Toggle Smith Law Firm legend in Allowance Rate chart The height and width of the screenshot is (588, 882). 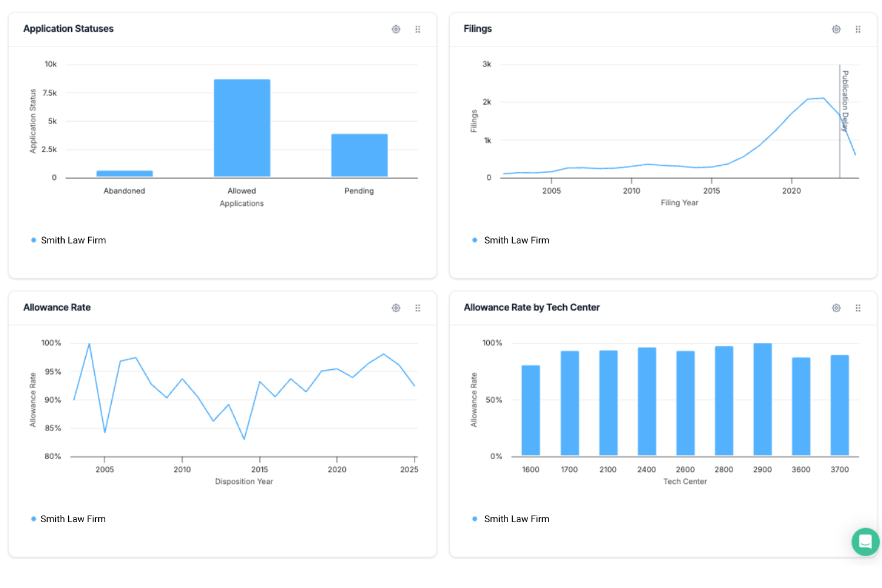click(68, 519)
